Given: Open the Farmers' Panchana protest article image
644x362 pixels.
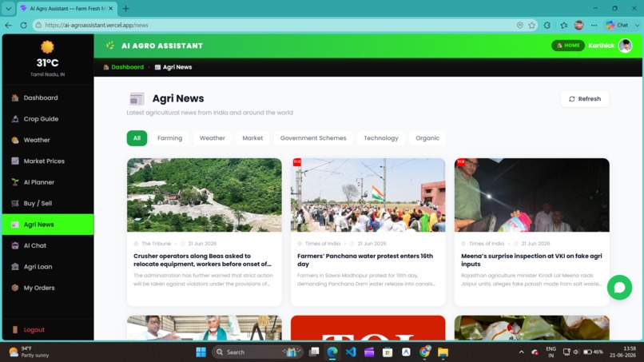Looking at the screenshot, I should [368, 195].
